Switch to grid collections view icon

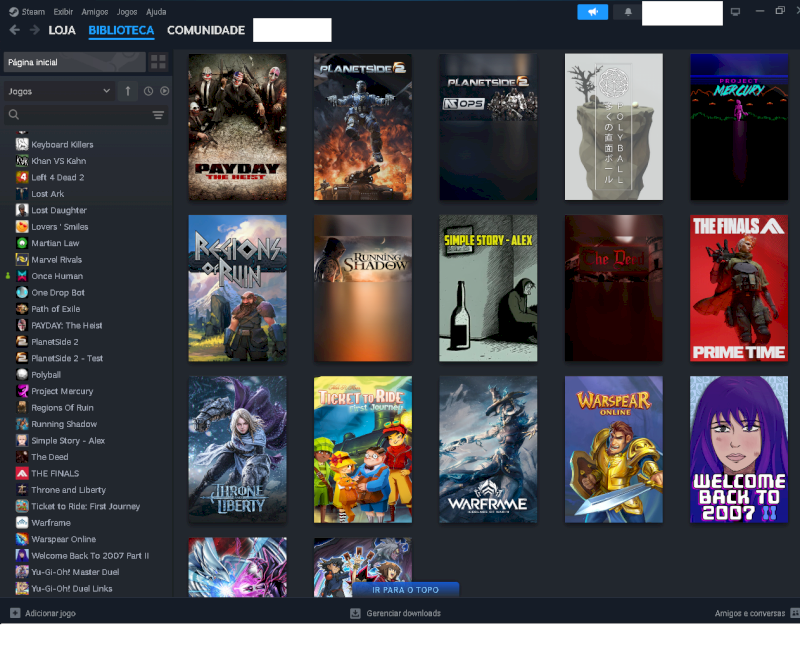click(158, 62)
